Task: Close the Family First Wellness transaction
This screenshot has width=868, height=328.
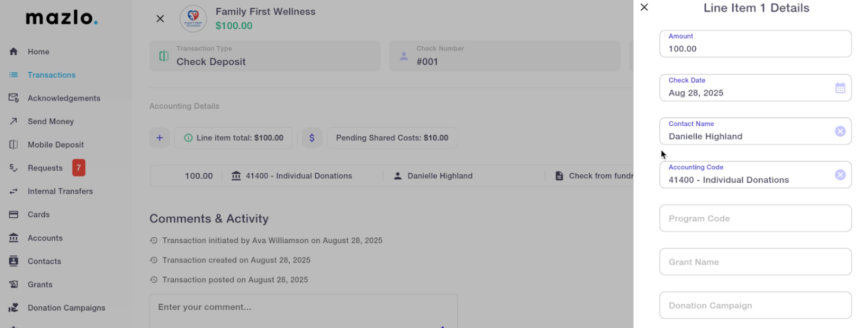Action: click(x=160, y=18)
